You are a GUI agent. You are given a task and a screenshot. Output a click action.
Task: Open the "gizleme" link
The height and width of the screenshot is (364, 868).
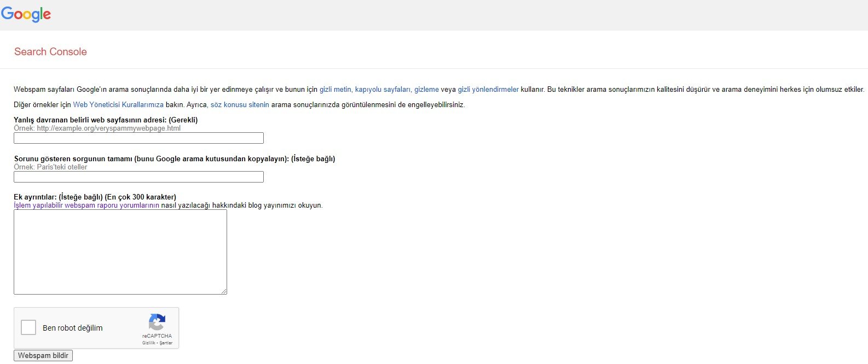coord(426,89)
